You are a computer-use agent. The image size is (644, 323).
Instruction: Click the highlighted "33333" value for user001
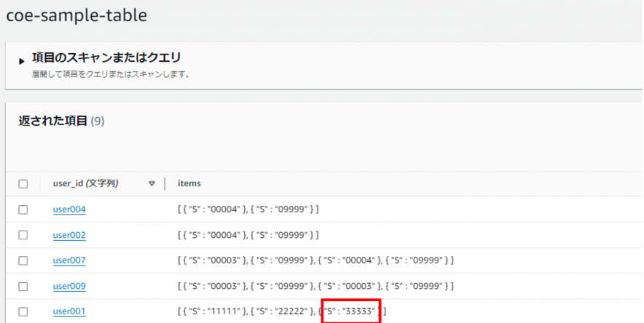[353, 311]
